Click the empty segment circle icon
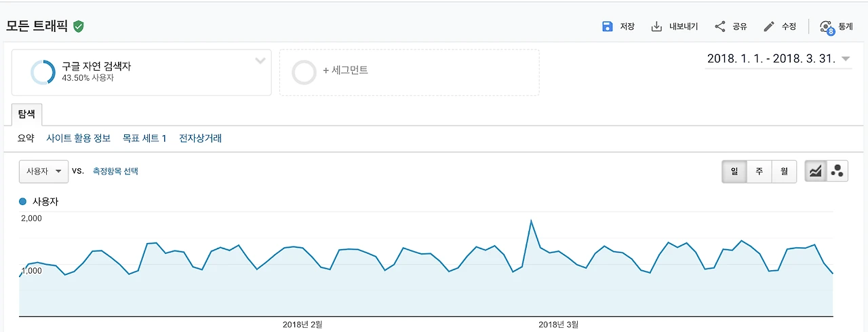 pos(304,72)
